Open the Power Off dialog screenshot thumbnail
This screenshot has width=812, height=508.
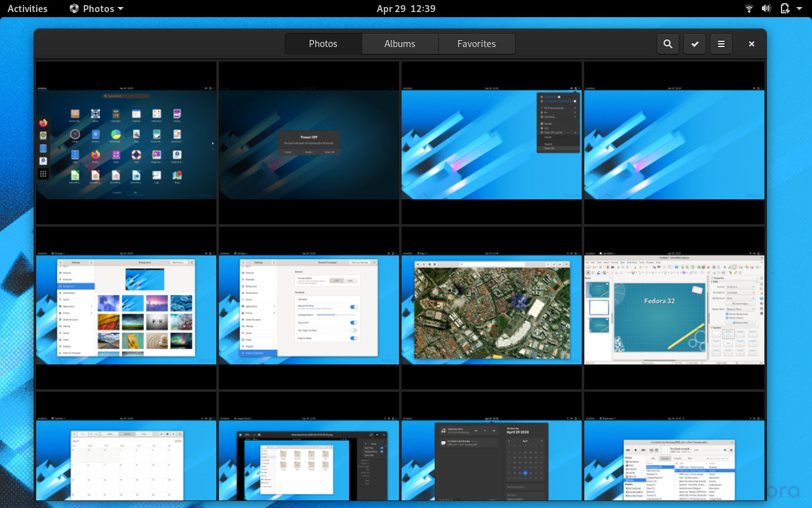(309, 143)
